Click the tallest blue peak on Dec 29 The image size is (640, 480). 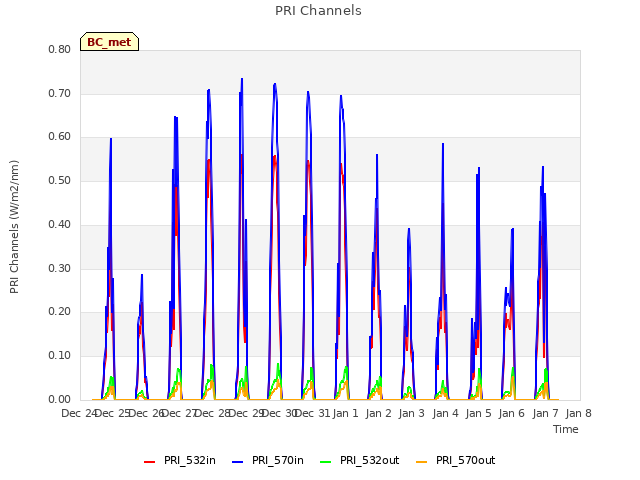click(242, 79)
